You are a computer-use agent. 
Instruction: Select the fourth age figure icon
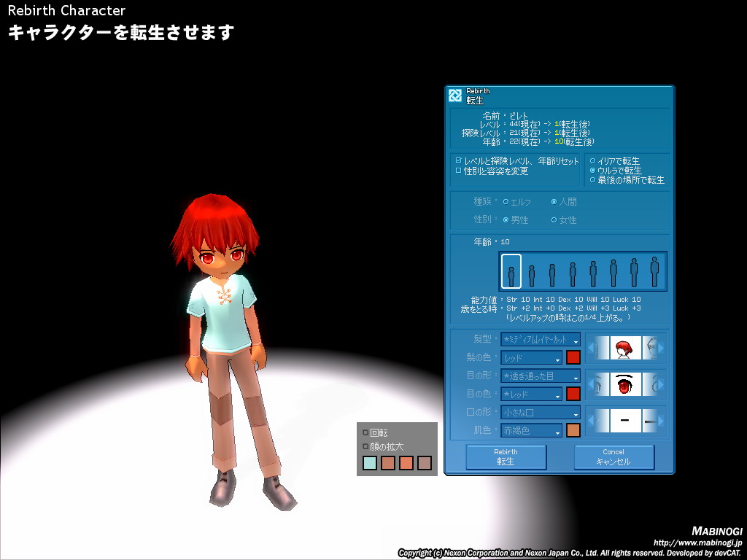pyautogui.click(x=573, y=274)
